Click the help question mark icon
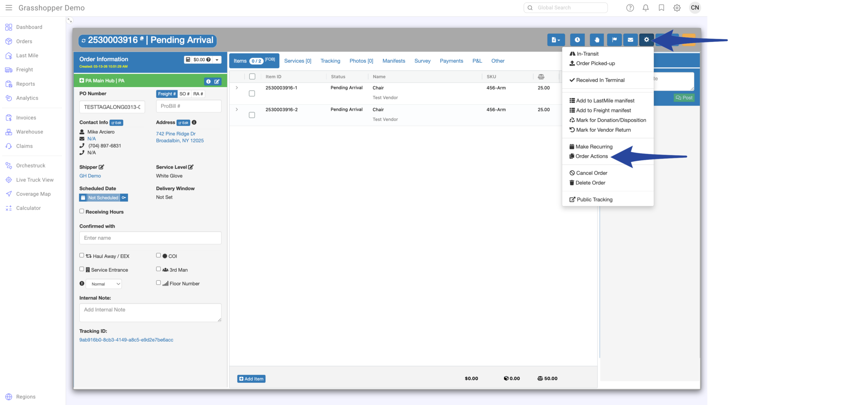The width and height of the screenshot is (868, 405). click(630, 8)
